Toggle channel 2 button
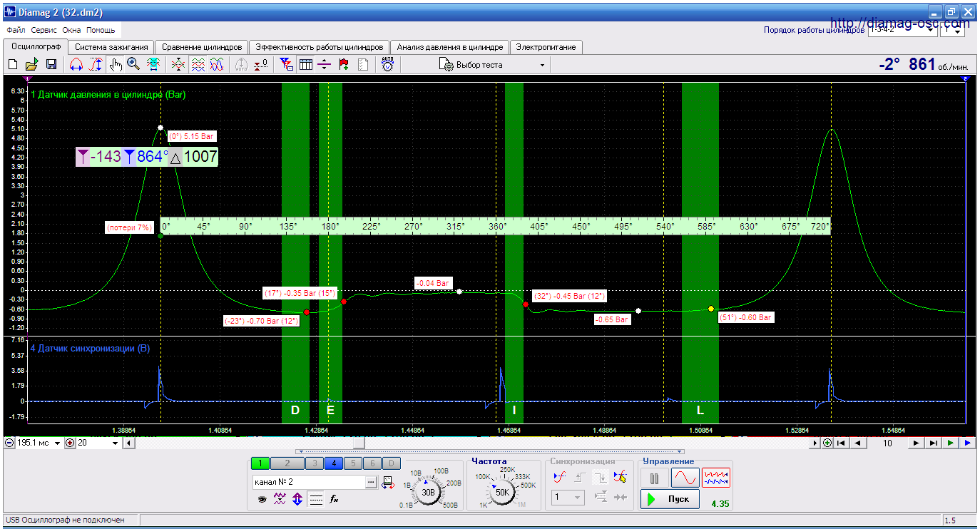Screen dimensions: 980x529 pyautogui.click(x=287, y=463)
